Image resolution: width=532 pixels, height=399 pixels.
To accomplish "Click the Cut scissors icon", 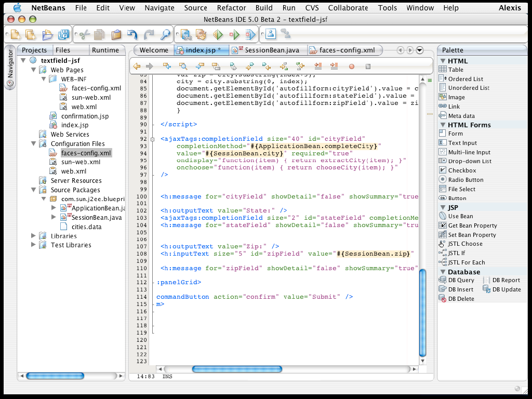I will (85, 34).
